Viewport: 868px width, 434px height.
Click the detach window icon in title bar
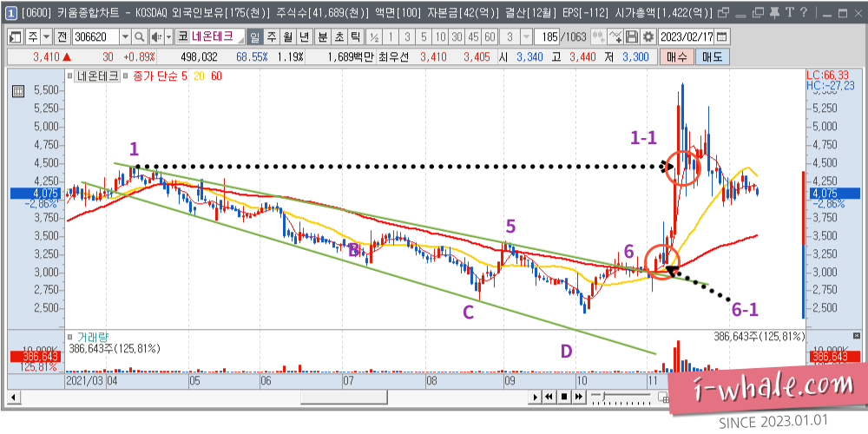(726, 11)
